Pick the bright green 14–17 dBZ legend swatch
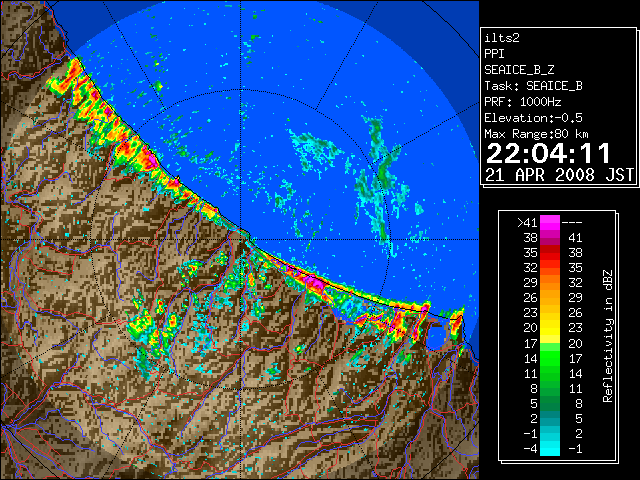 (550, 358)
